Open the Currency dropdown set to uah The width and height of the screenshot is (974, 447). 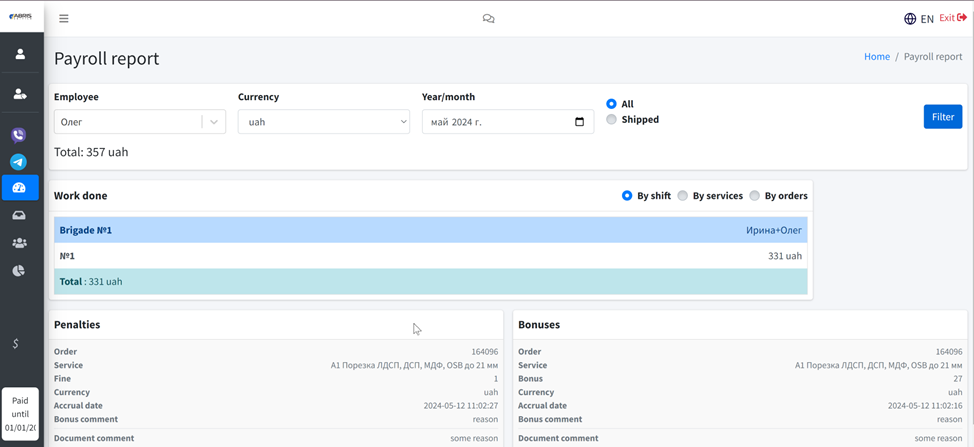click(x=323, y=122)
